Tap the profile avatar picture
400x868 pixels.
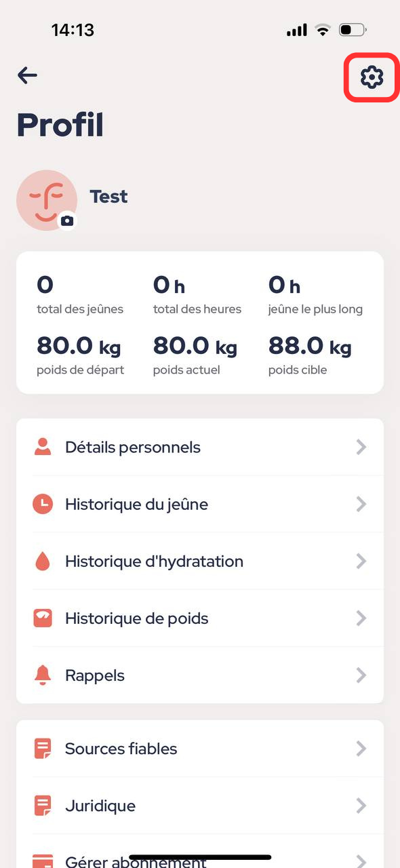coord(47,200)
